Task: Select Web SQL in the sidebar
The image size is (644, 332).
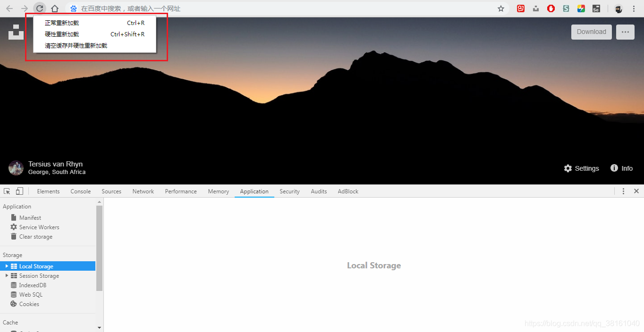Action: 31,295
